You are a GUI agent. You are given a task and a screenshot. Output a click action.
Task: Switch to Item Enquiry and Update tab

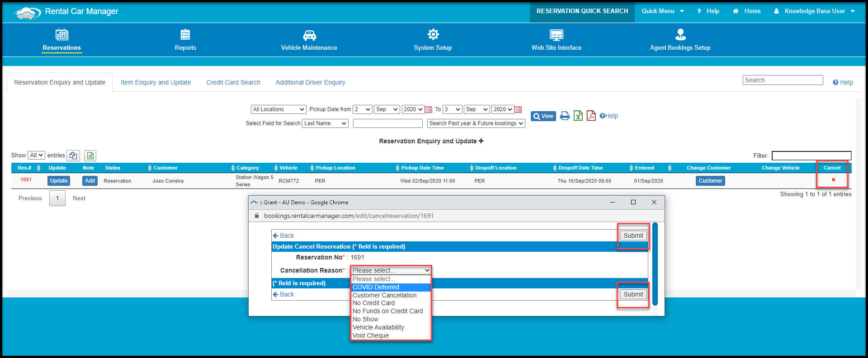click(156, 82)
